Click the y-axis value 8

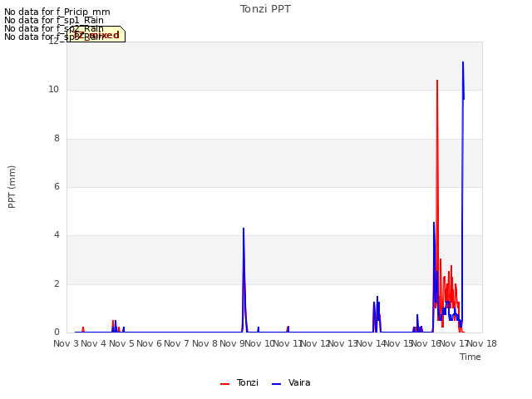tap(57, 139)
